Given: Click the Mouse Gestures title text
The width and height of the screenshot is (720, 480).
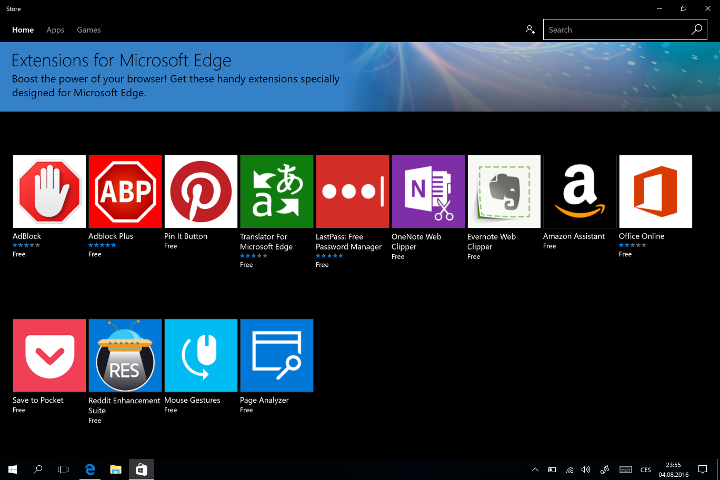Looking at the screenshot, I should 192,400.
